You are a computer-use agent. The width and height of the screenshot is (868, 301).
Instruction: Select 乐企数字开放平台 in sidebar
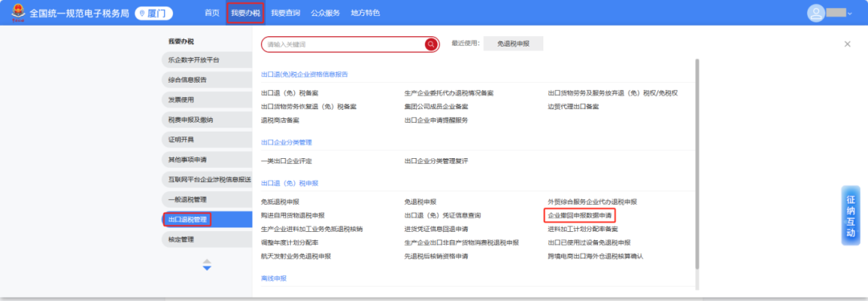coord(207,59)
